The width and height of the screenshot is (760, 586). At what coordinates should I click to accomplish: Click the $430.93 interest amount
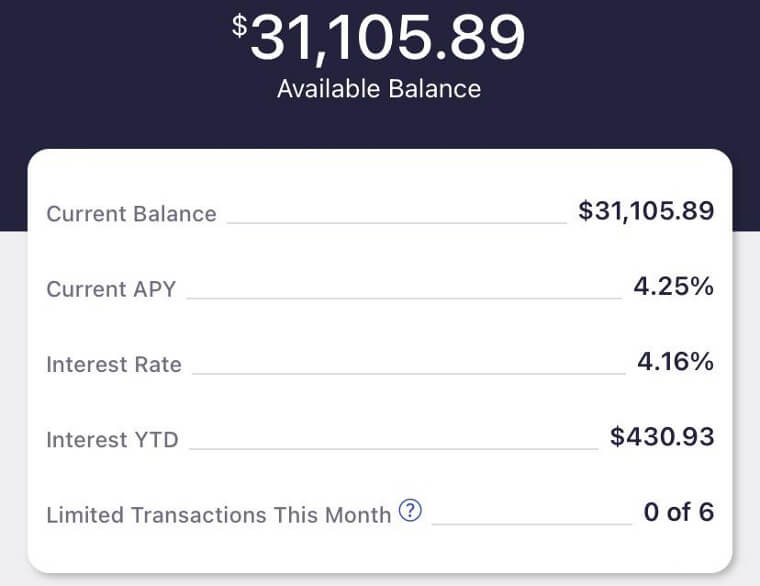click(x=662, y=437)
